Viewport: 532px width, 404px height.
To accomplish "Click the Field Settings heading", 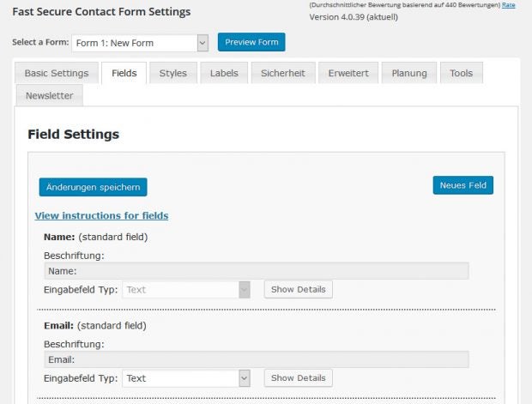I will click(73, 135).
